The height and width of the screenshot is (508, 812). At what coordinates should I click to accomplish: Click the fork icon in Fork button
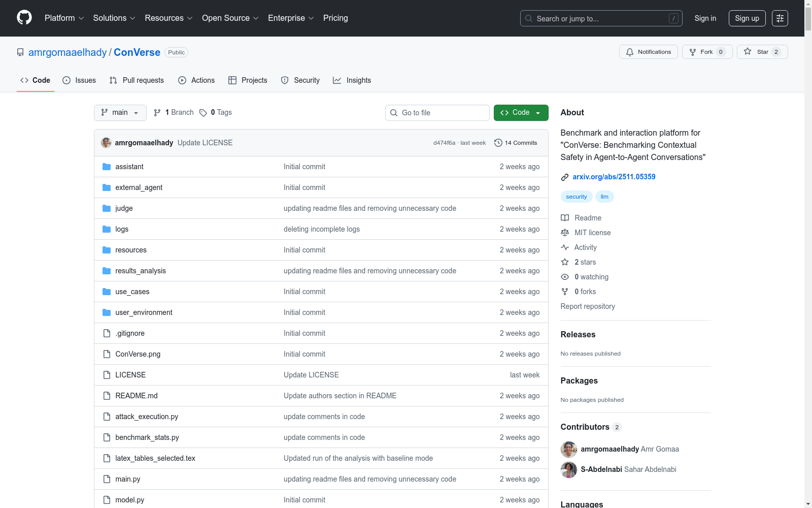point(693,52)
